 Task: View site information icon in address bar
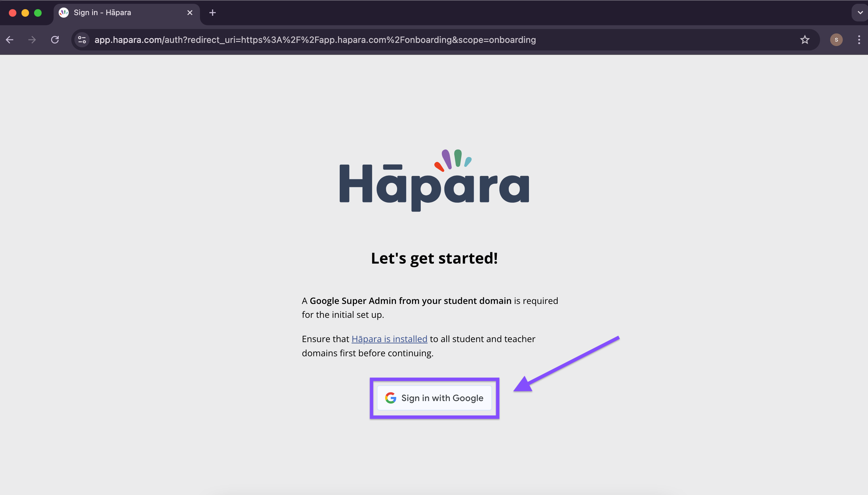click(82, 40)
